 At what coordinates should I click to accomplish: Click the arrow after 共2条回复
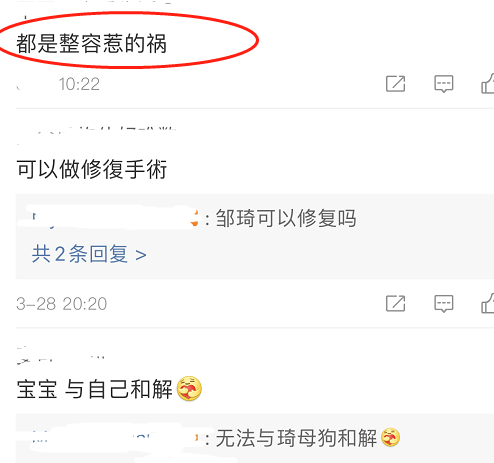[141, 255]
